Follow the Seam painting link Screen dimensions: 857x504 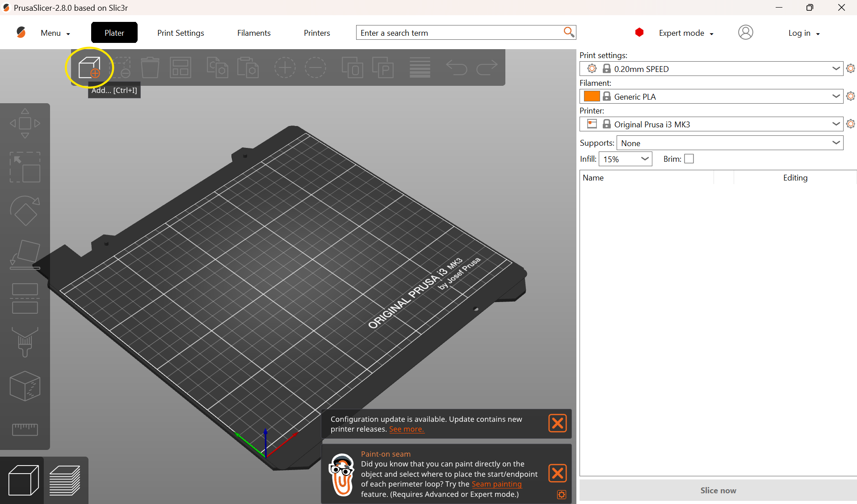496,484
